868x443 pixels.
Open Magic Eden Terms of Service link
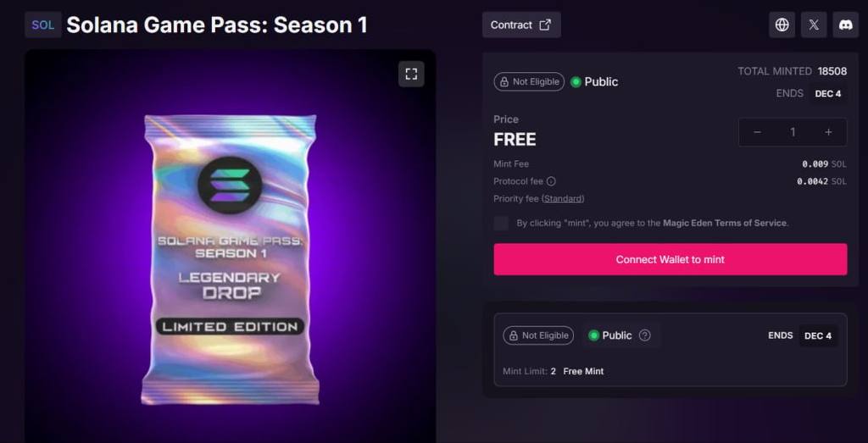pyautogui.click(x=725, y=223)
